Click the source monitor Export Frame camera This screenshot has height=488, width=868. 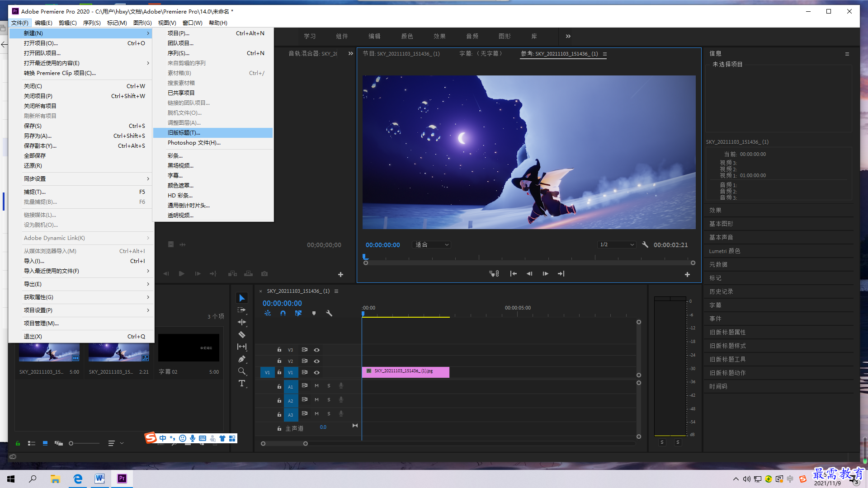click(x=264, y=274)
